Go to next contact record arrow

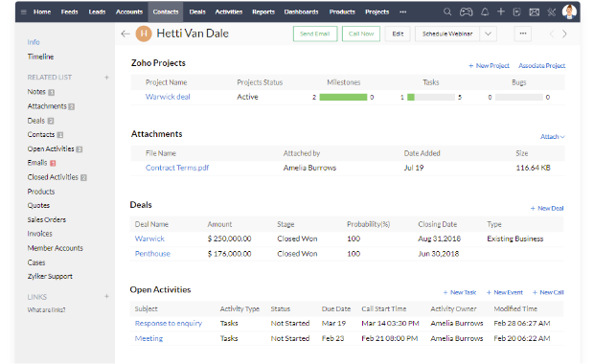point(564,34)
